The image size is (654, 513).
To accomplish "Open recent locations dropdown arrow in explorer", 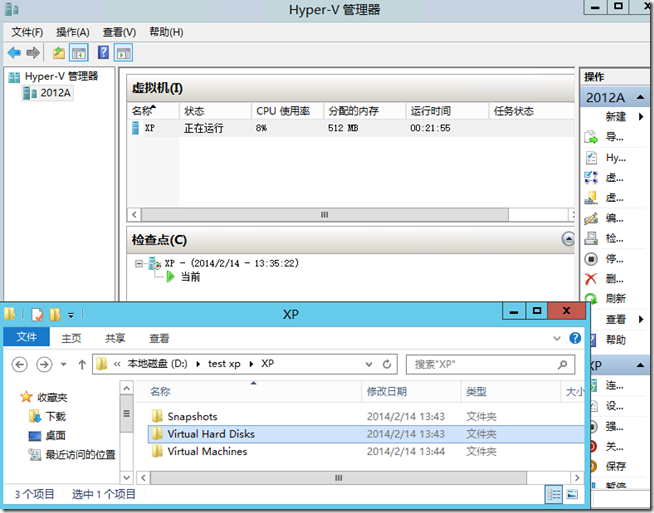I will click(63, 365).
